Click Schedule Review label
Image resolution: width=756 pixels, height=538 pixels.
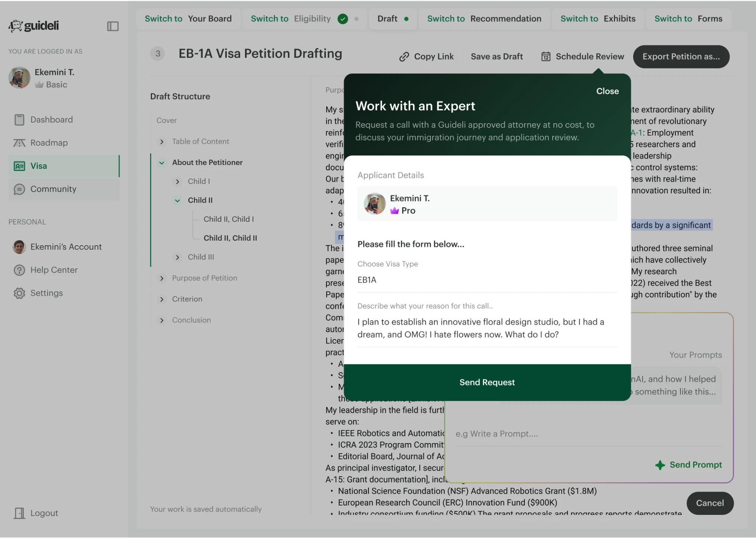[x=590, y=56]
